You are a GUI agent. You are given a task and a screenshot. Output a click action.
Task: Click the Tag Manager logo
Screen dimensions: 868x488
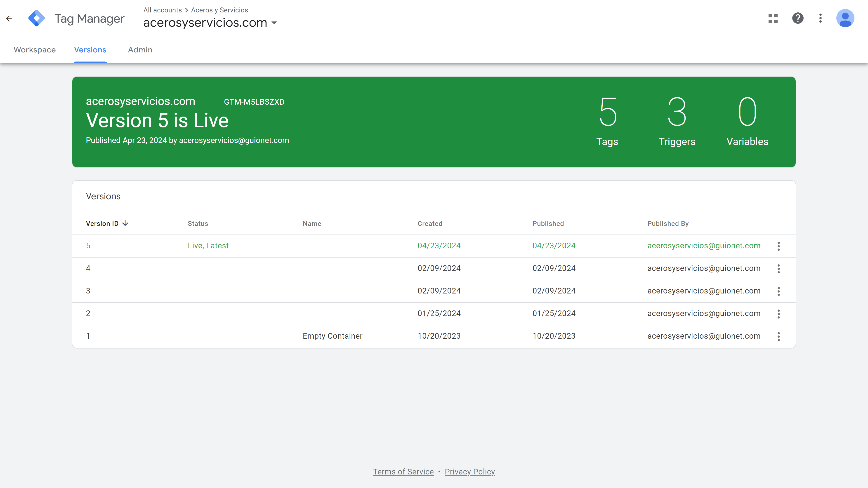[37, 18]
